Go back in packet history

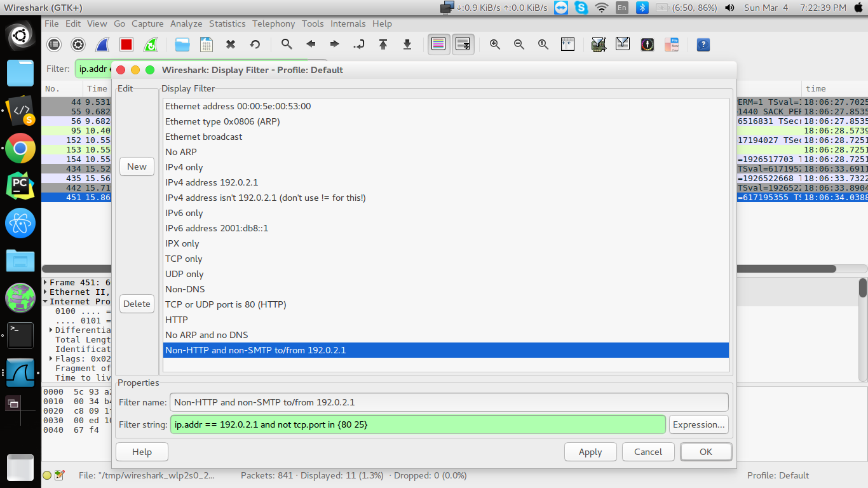tap(311, 44)
